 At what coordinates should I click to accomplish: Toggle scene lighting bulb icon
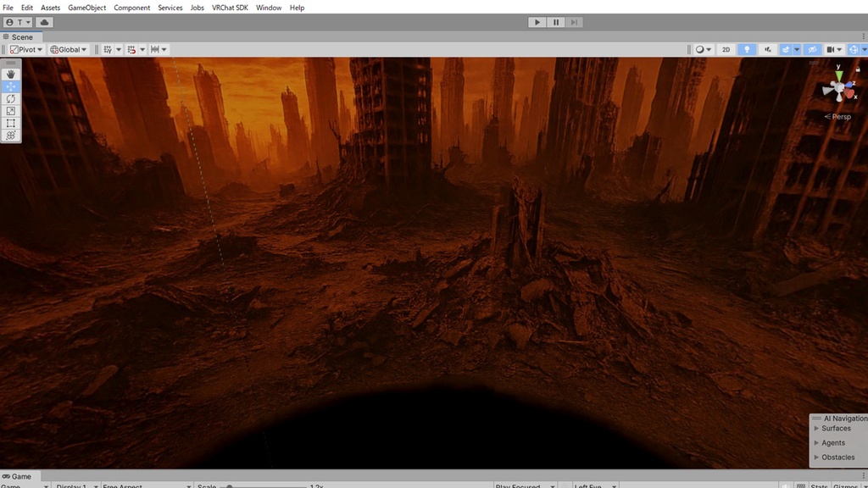click(747, 50)
